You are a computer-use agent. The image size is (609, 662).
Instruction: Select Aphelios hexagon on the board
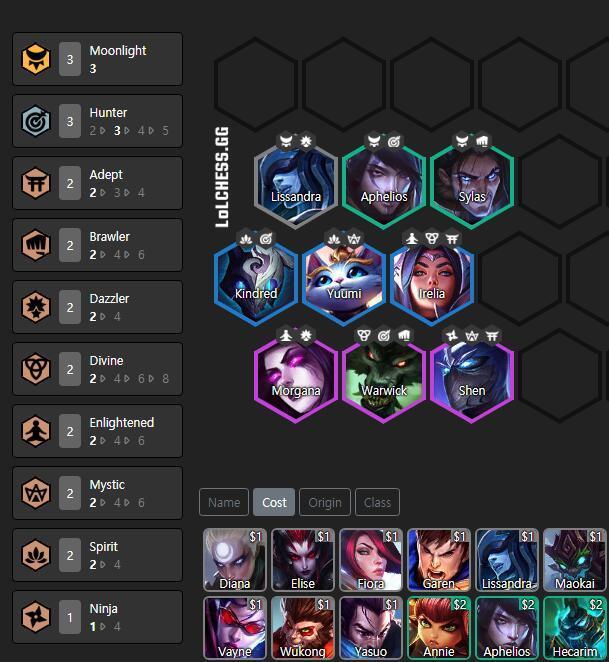point(384,186)
